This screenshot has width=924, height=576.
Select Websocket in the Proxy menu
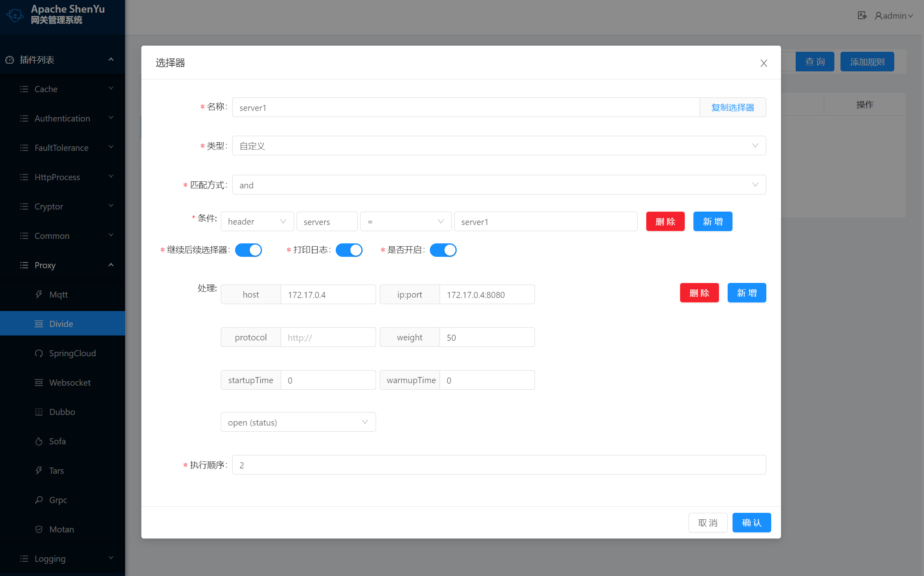click(x=70, y=382)
